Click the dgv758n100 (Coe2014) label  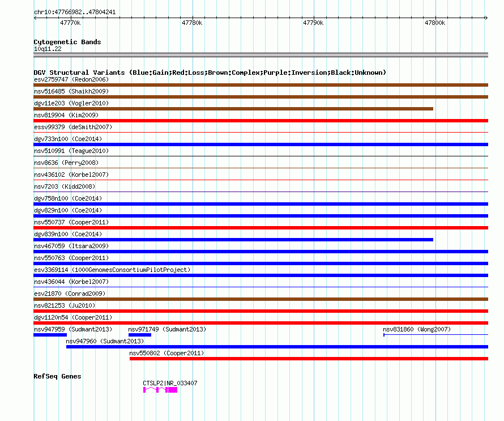pyautogui.click(x=68, y=198)
